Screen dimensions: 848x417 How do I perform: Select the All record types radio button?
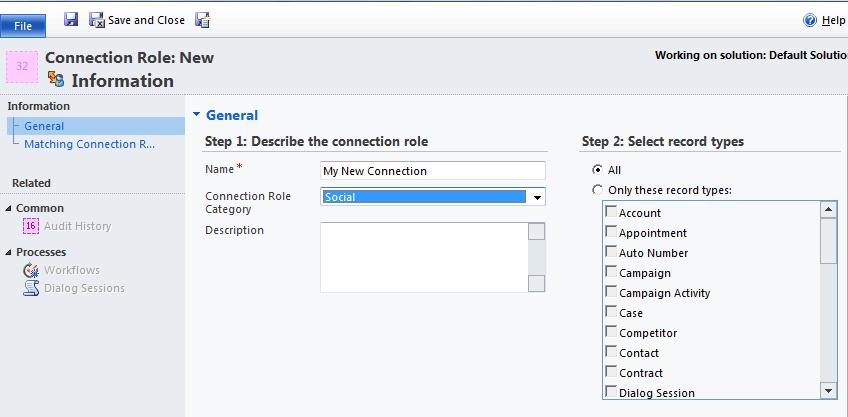point(598,170)
